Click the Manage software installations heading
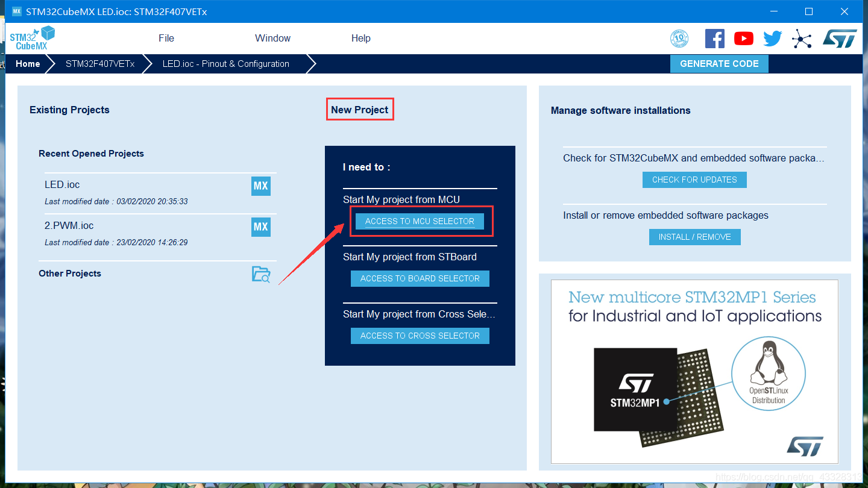Image resolution: width=868 pixels, height=488 pixels. click(621, 110)
